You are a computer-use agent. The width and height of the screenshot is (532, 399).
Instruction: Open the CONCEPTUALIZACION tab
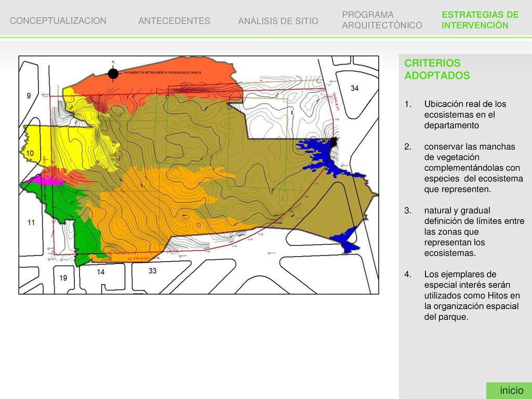tap(58, 21)
